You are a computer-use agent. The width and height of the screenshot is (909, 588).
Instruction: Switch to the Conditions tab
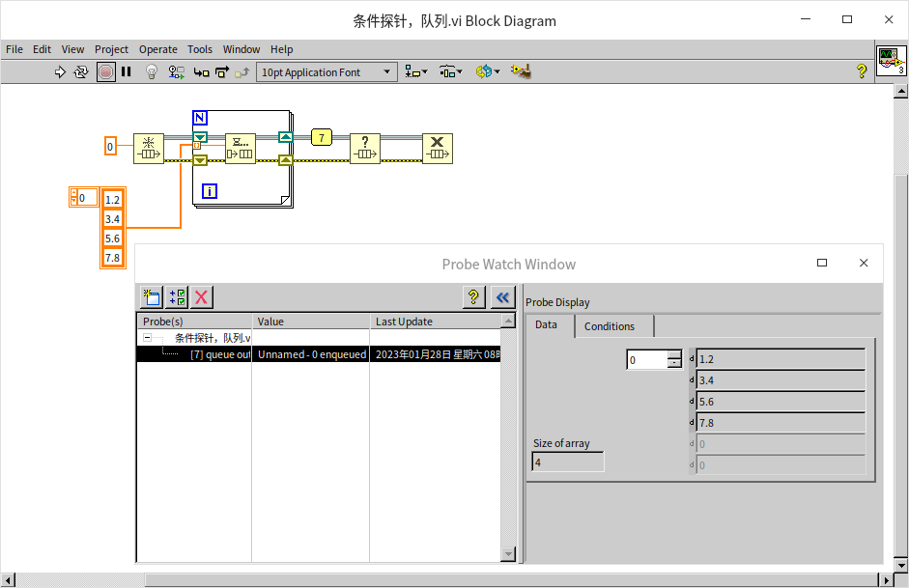(x=610, y=326)
